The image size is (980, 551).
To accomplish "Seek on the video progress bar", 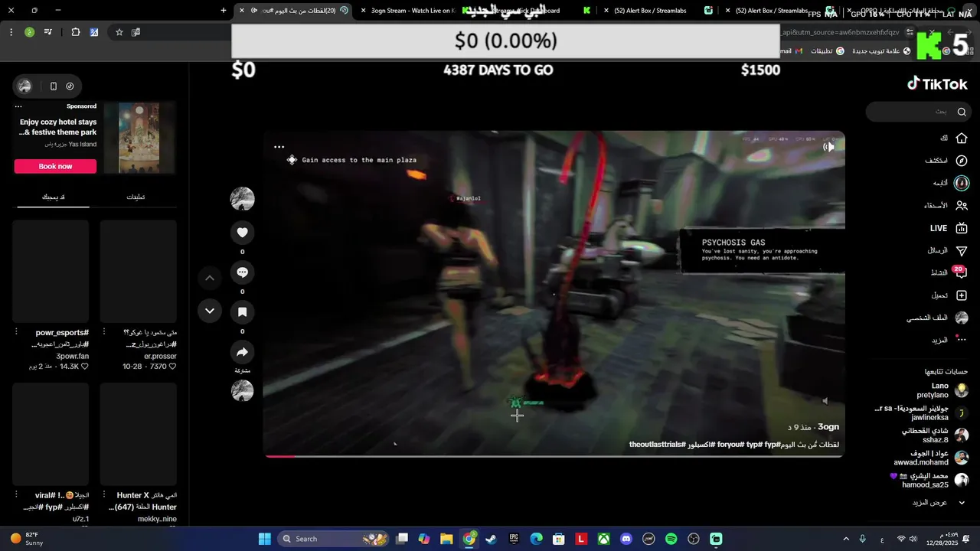I will pos(554,456).
